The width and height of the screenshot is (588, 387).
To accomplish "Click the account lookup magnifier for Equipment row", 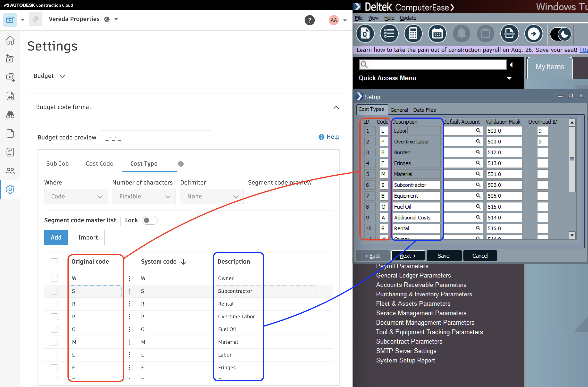I will [x=478, y=195].
